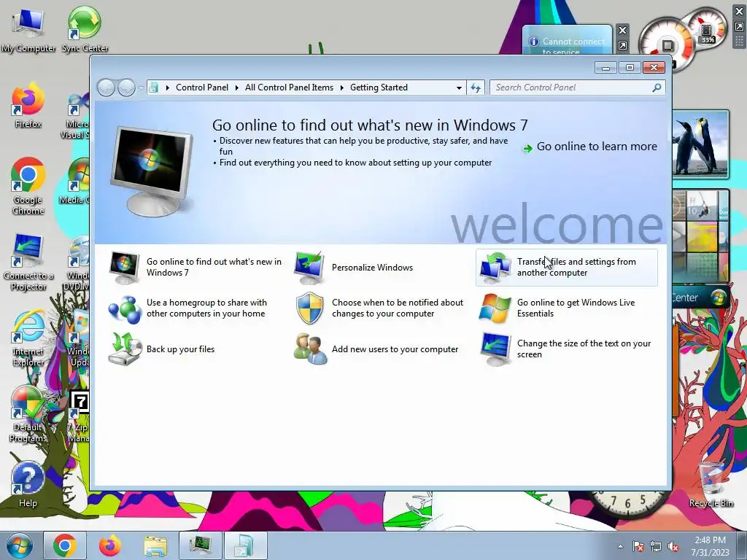
Task: Open Personalize Windows link
Action: [x=373, y=268]
